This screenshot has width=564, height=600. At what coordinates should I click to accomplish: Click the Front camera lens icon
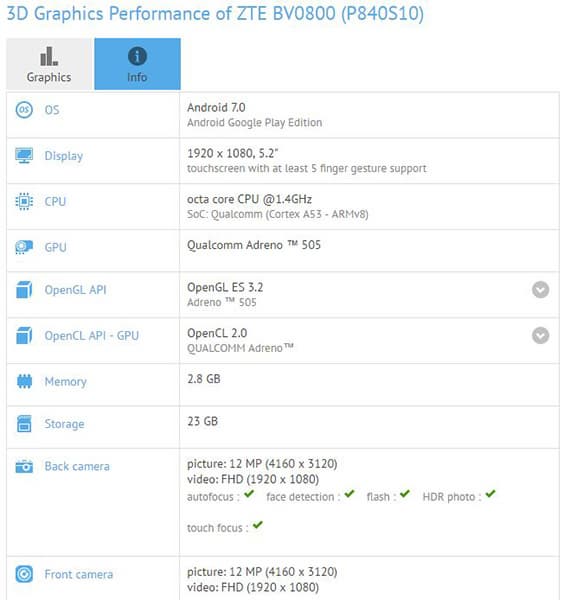(x=24, y=574)
